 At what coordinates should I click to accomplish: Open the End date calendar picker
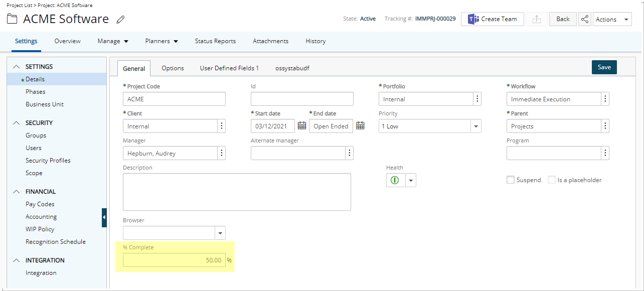click(360, 126)
